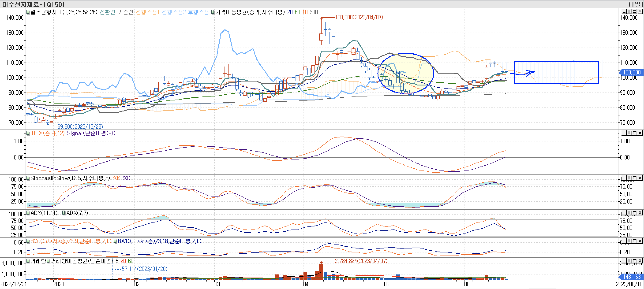Screen dimensions: 644x289
Task: Toggle the green checkbox beside 일목균형지표
Action: pyautogui.click(x=28, y=11)
